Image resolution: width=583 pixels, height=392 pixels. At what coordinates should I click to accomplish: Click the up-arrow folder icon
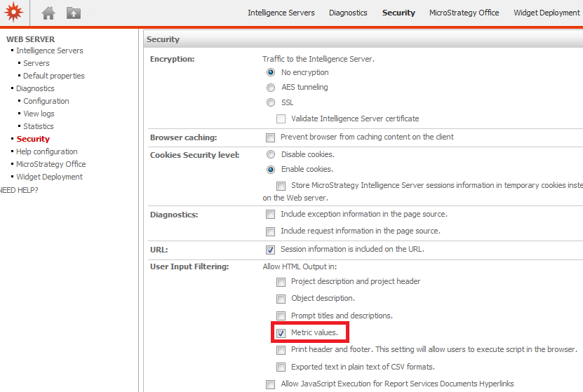tap(73, 13)
